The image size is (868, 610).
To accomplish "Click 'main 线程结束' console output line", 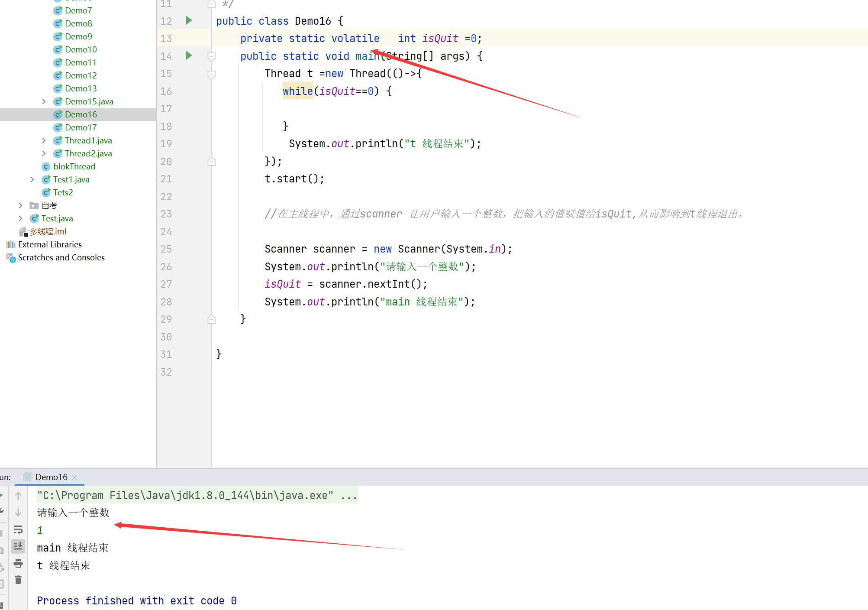I will click(73, 548).
